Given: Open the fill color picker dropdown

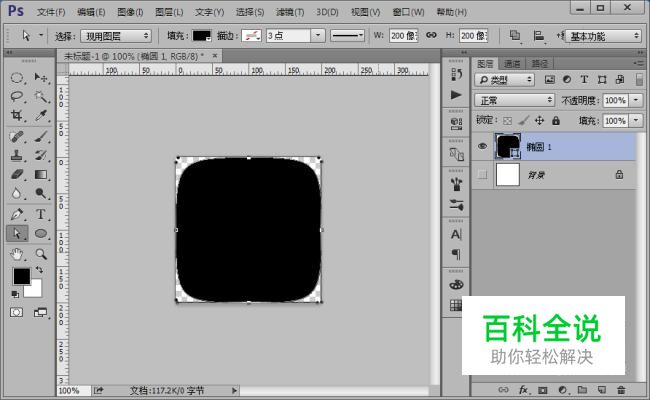Looking at the screenshot, I should coord(202,36).
